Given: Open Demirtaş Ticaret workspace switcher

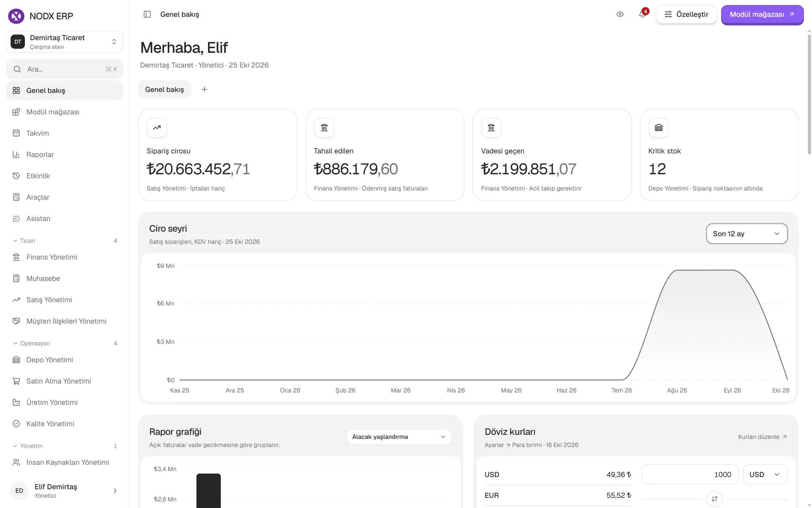Looking at the screenshot, I should [x=65, y=41].
